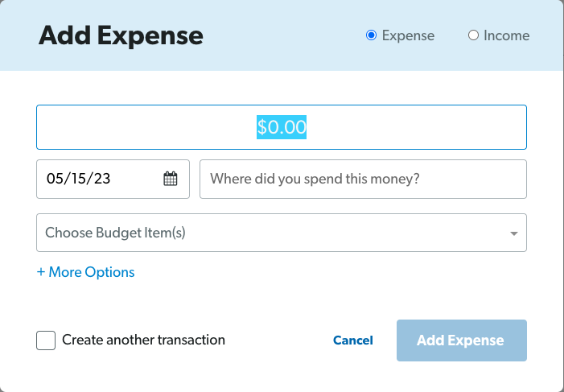The image size is (564, 392).
Task: Click the 'More Options' link text
Action: click(x=92, y=272)
